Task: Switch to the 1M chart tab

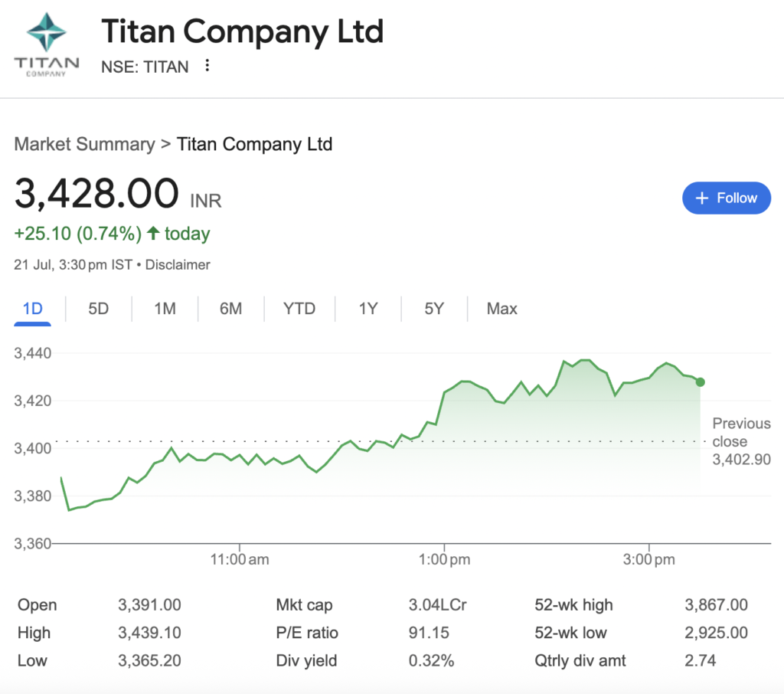Action: tap(165, 309)
